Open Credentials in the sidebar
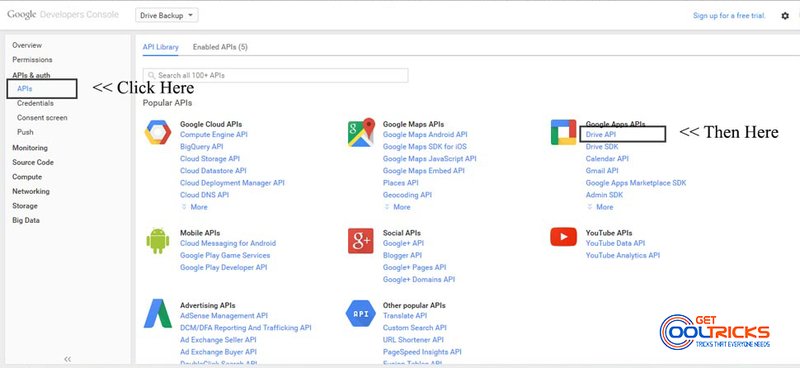The width and height of the screenshot is (800, 368). (35, 103)
